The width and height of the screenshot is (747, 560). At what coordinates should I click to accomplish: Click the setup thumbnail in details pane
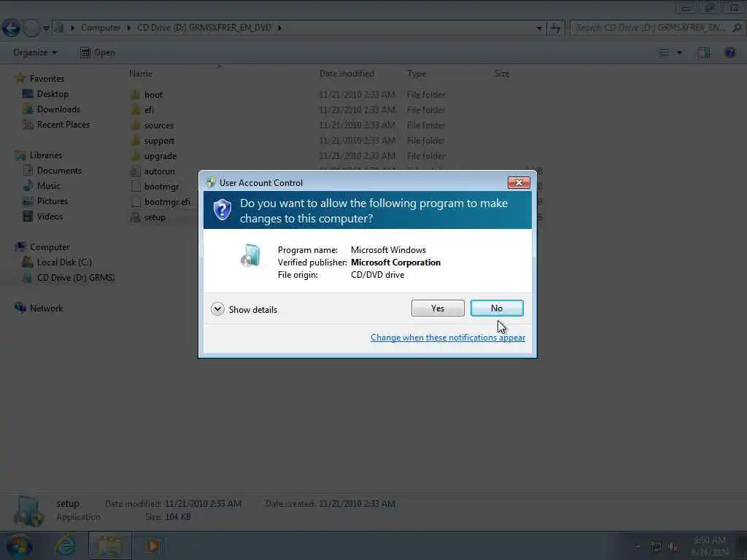click(x=28, y=510)
